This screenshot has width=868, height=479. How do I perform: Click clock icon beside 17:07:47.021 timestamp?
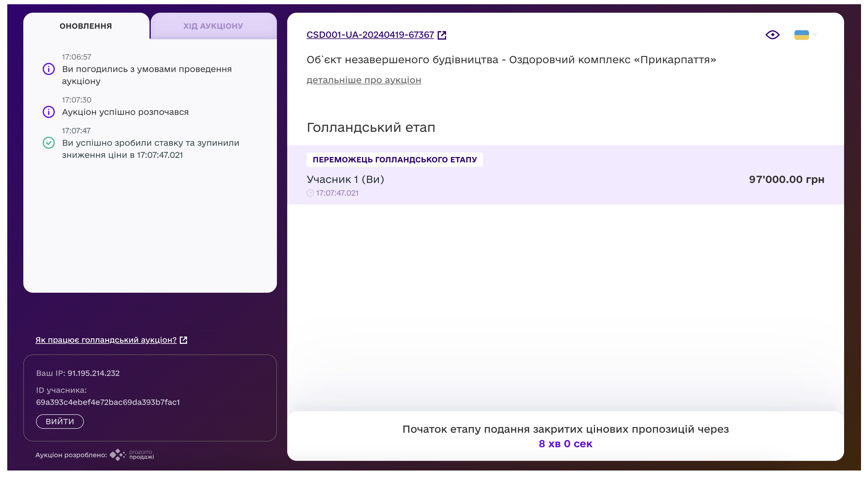pyautogui.click(x=310, y=193)
